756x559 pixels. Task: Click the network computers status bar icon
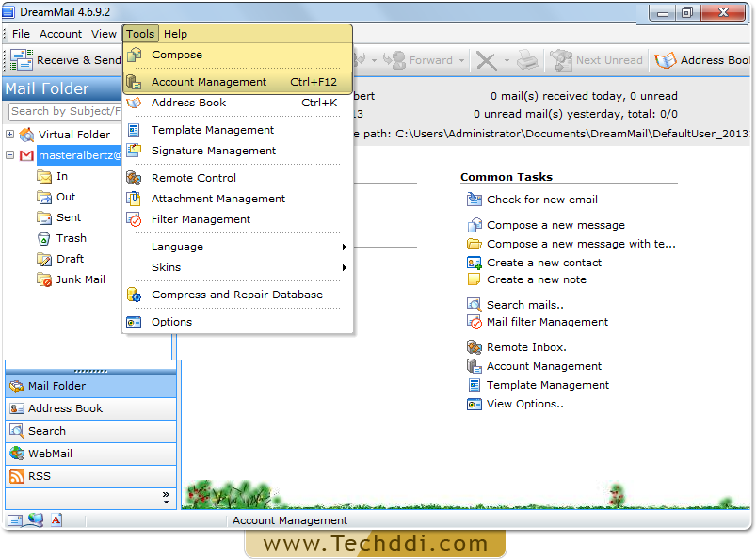pos(35,520)
